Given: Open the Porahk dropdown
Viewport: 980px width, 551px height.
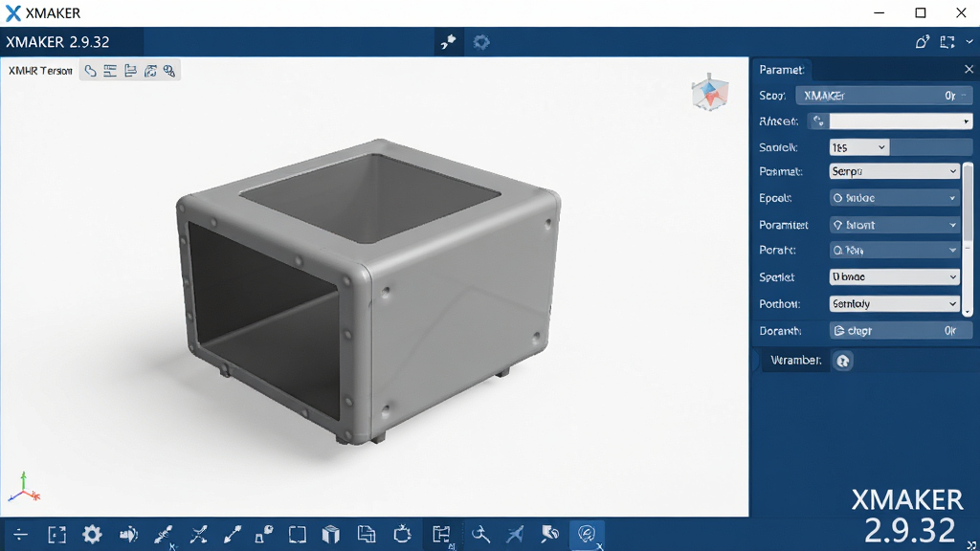Looking at the screenshot, I should (x=895, y=250).
